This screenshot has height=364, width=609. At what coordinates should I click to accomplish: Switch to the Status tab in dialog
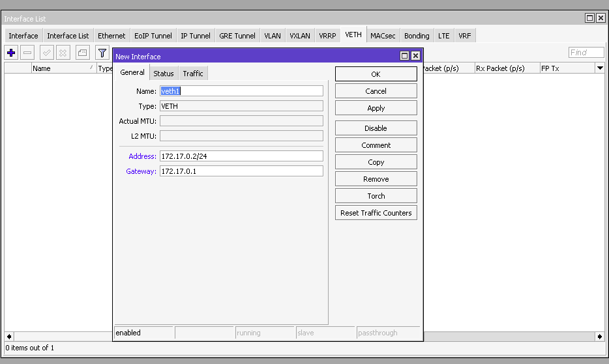164,74
